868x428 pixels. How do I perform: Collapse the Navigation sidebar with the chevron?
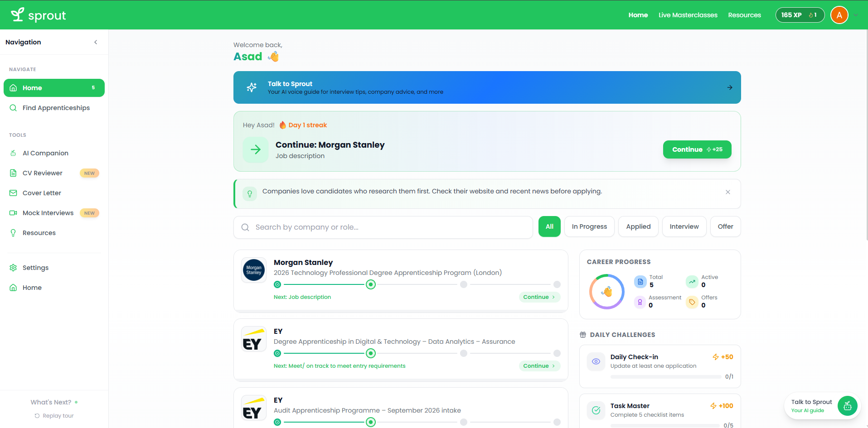tap(96, 42)
